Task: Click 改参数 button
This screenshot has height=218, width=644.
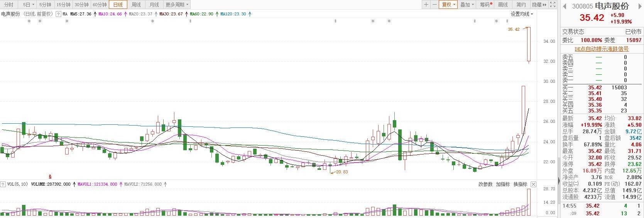Action: (x=485, y=184)
